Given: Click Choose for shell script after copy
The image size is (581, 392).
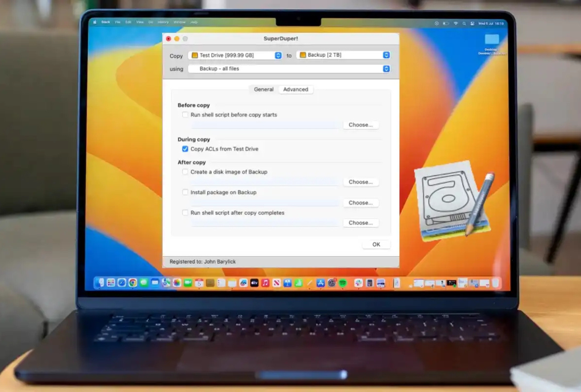Looking at the screenshot, I should point(361,223).
